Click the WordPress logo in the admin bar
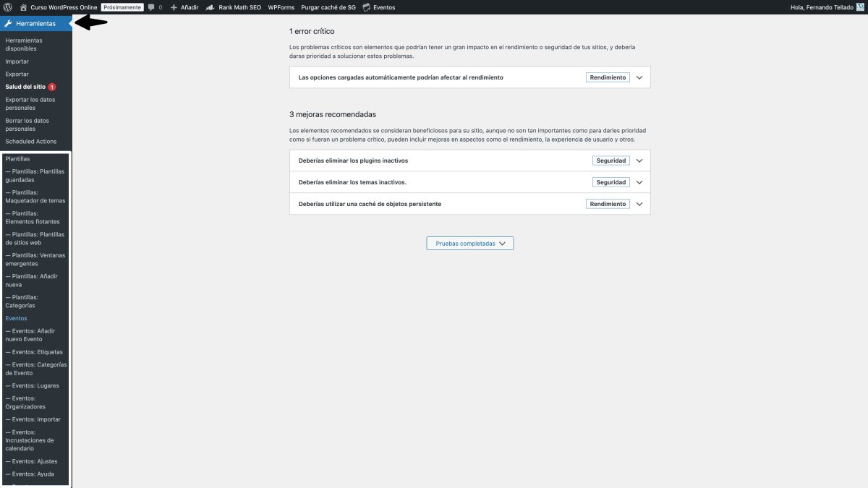Screen dimensions: 868x488 8,7
